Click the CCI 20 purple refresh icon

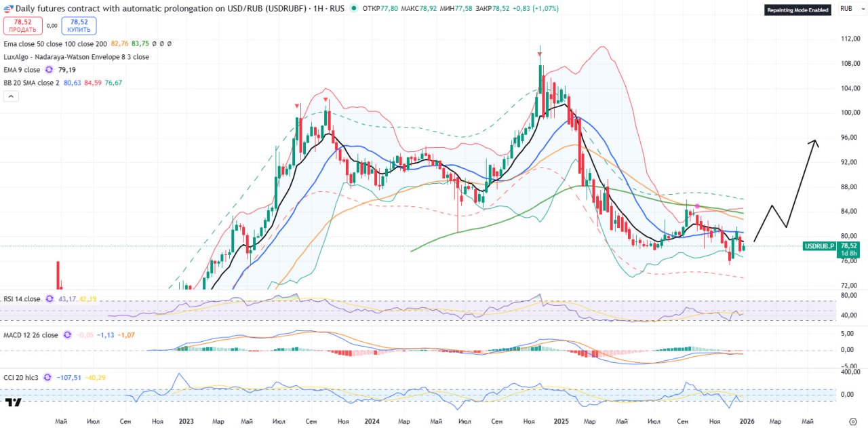click(x=47, y=378)
